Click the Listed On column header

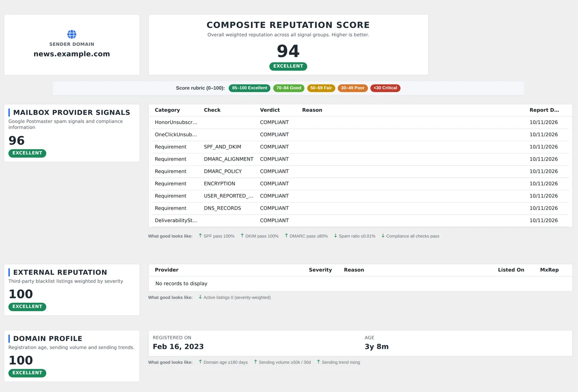coord(511,270)
